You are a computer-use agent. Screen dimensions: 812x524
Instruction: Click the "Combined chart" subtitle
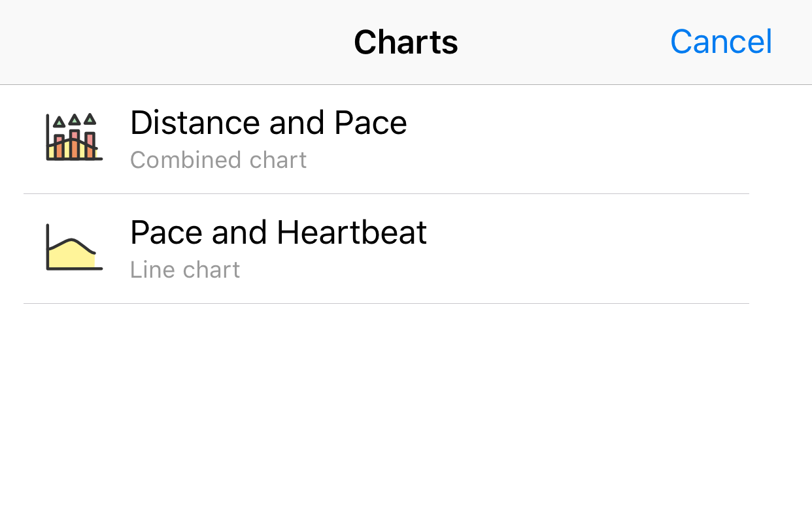[218, 160]
